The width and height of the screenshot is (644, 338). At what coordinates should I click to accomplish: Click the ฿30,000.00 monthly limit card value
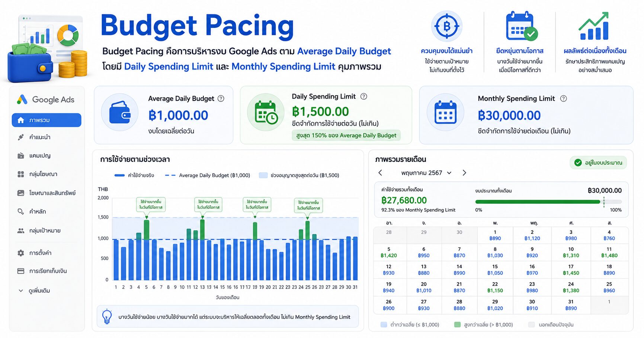509,116
